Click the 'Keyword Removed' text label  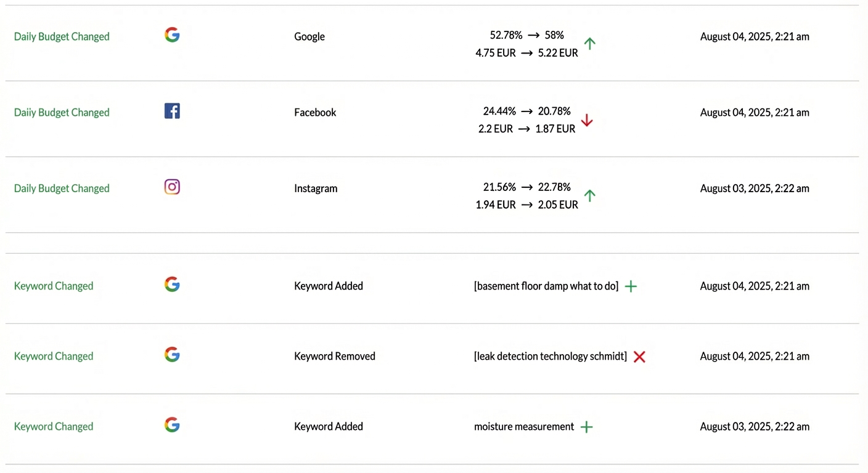[x=335, y=356]
